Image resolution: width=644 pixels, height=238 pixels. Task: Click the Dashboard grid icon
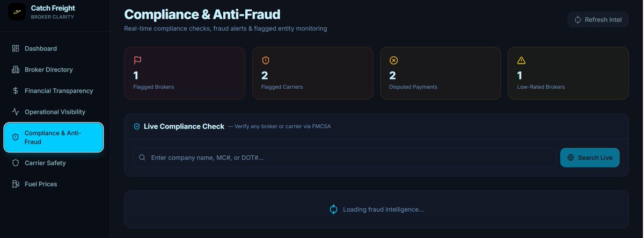click(x=16, y=48)
